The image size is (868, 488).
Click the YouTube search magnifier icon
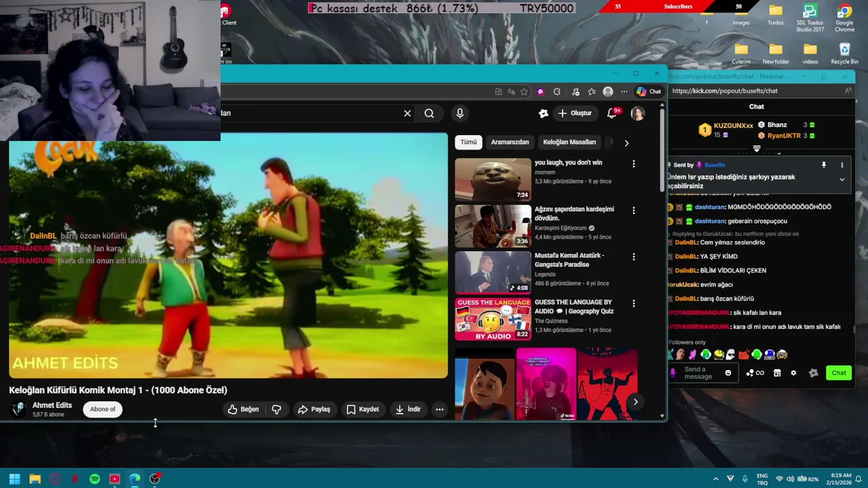pos(429,113)
